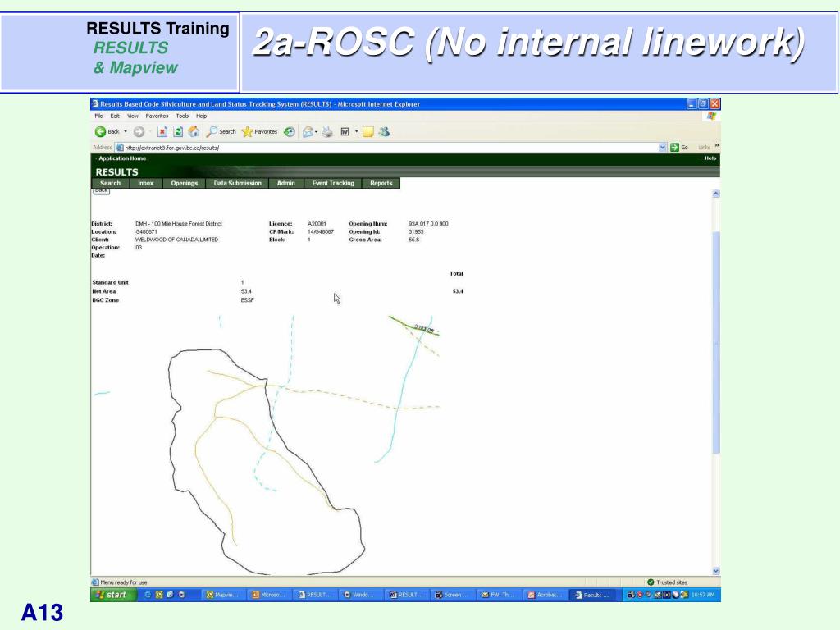Click the Back arrow in the IE toolbar
840x630 pixels.
(100, 132)
